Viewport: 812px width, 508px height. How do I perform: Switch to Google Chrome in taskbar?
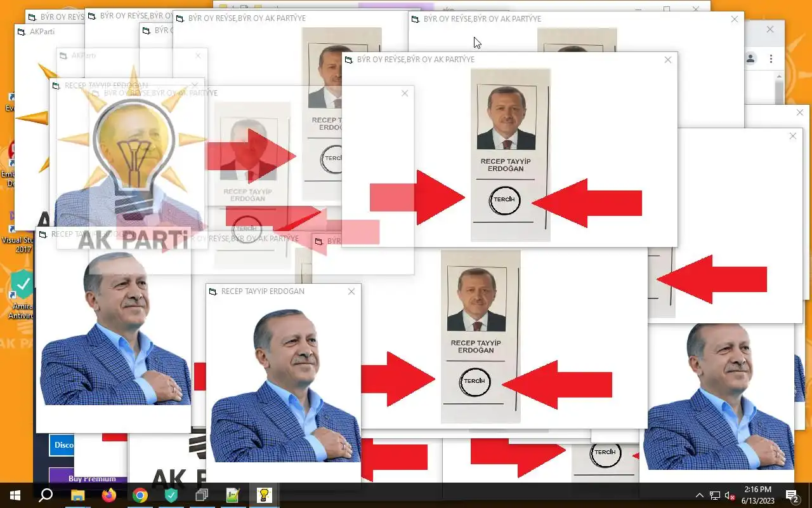click(x=140, y=495)
